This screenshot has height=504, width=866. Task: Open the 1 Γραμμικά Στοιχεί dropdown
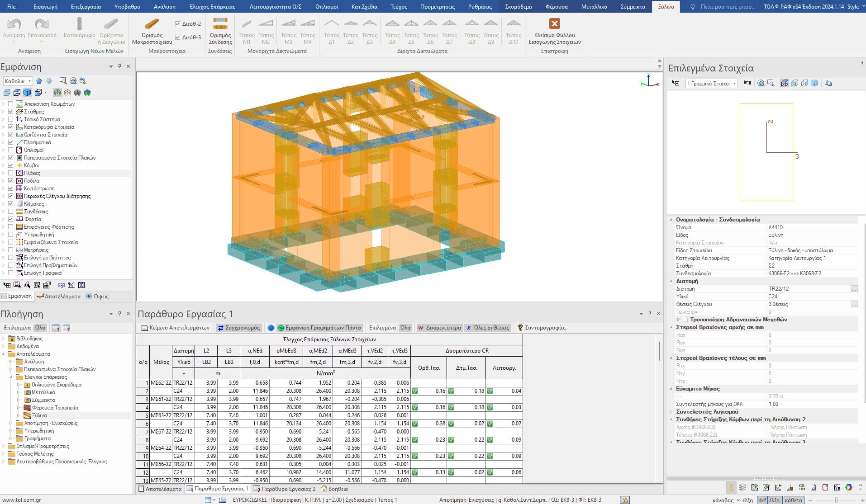click(x=711, y=84)
